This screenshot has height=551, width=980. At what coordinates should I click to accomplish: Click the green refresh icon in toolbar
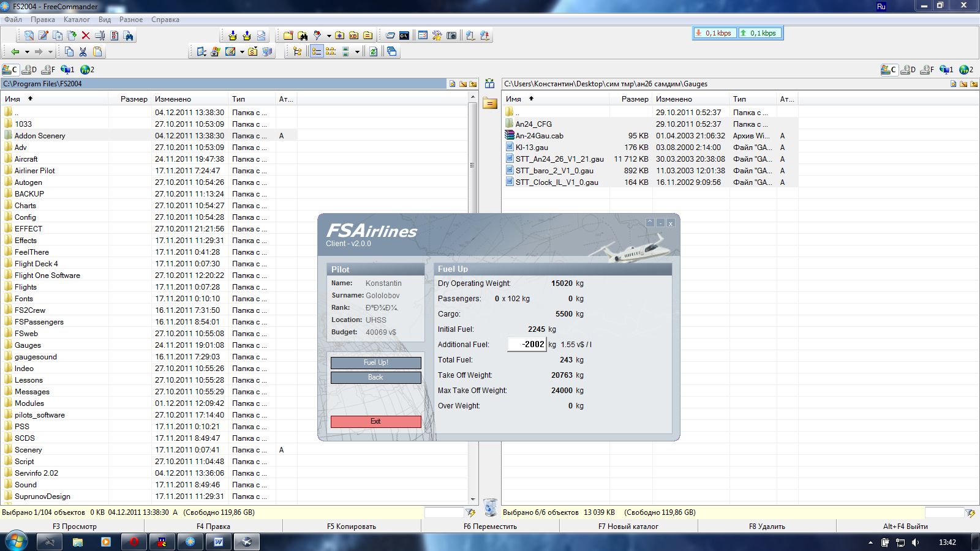pos(373,52)
